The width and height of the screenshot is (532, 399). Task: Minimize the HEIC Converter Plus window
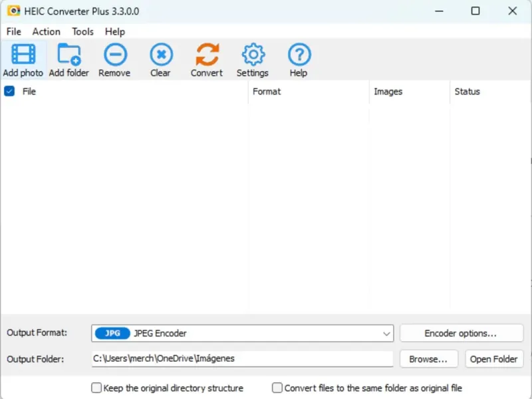[439, 11]
